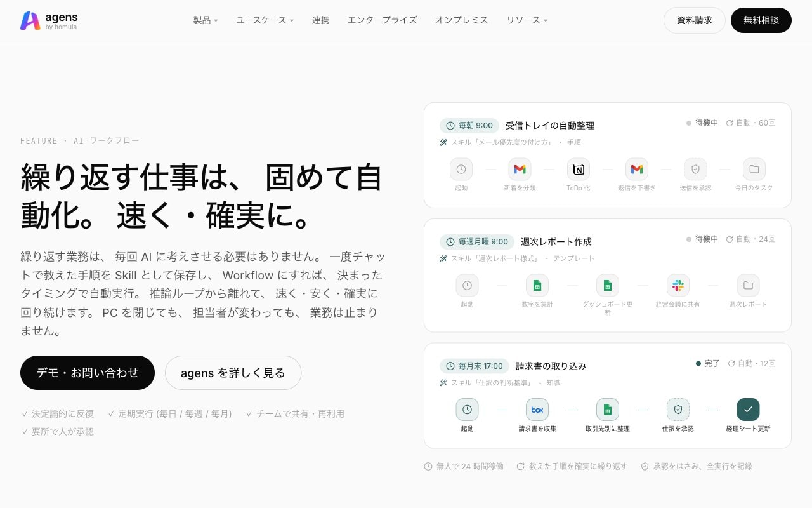812x508 pixels.
Task: Click the 毎週月曜 9:00 schedule badge
Action: pos(477,242)
